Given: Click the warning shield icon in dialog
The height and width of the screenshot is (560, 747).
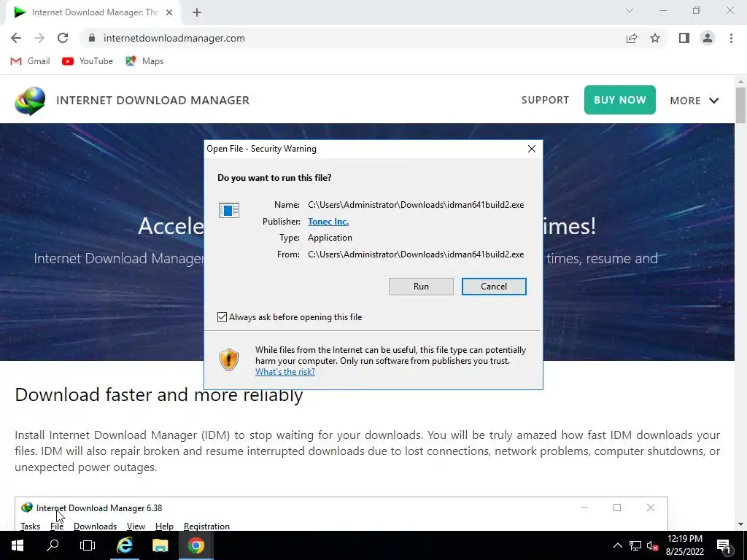Looking at the screenshot, I should [x=228, y=359].
